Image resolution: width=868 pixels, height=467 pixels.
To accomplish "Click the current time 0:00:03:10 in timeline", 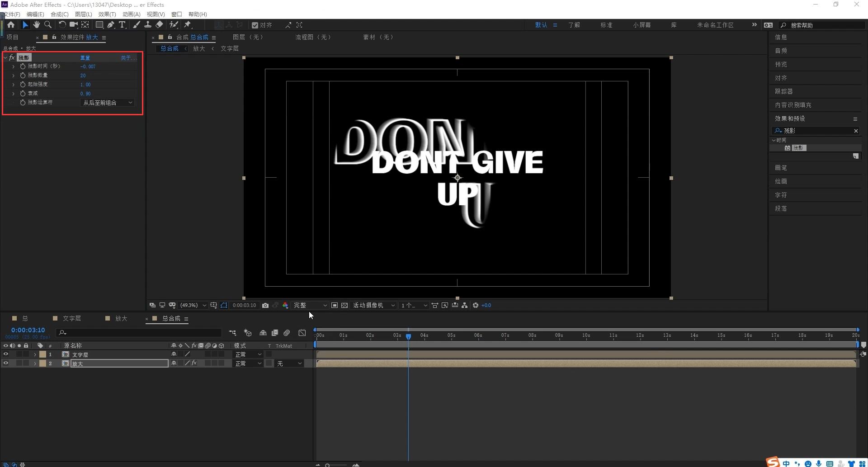I will coord(28,330).
